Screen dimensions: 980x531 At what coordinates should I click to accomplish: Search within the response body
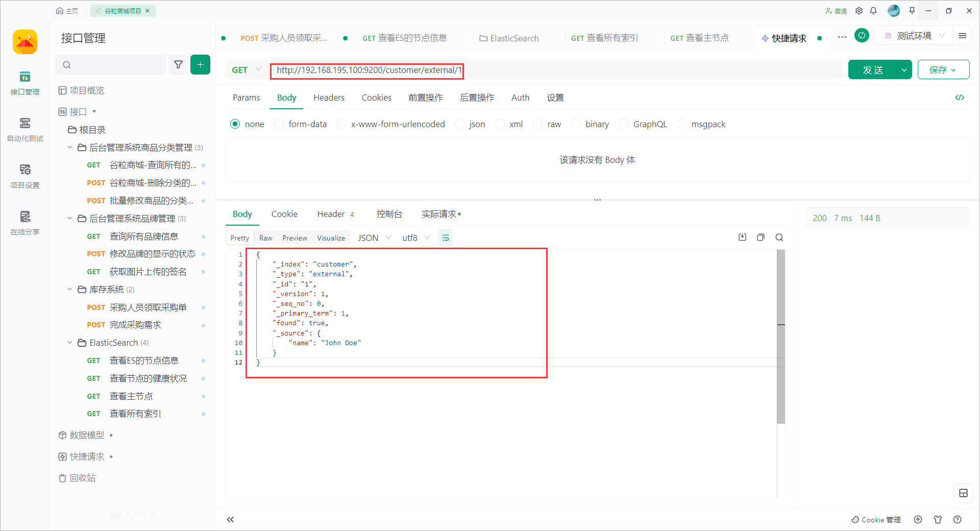tap(779, 237)
